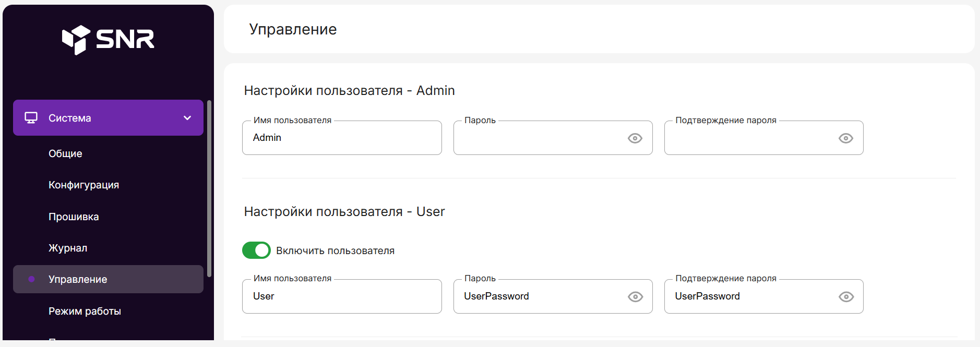
Task: Toggle eye icon in User password confirmation
Action: pos(845,297)
